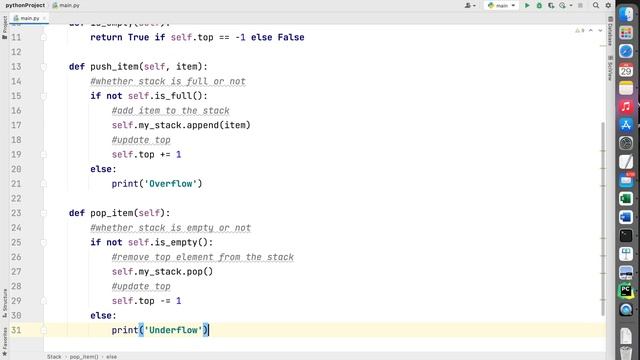The image size is (640, 360).
Task: Click the comment #whether stack is full or not
Action: pyautogui.click(x=168, y=81)
